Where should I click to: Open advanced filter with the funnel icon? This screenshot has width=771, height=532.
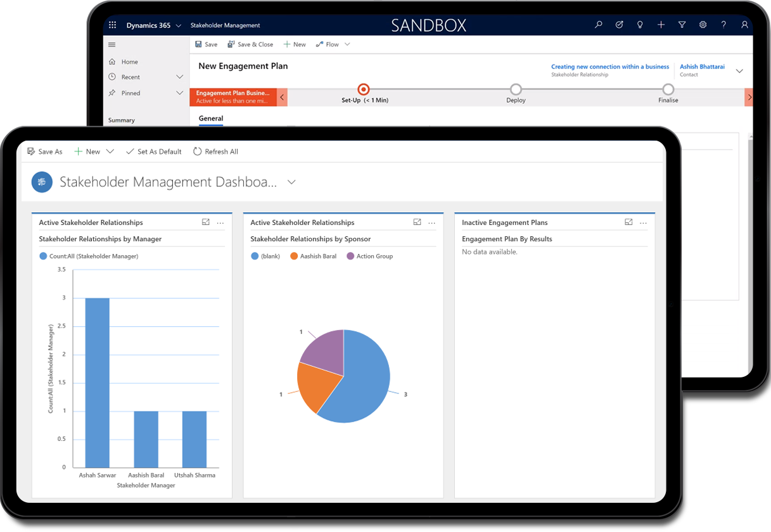[682, 25]
